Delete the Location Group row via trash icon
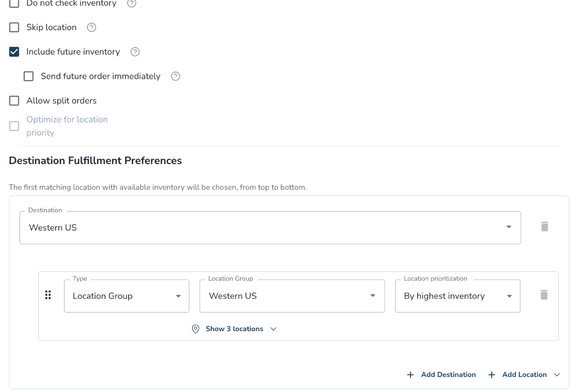This screenshot has height=392, width=577. 544,295
